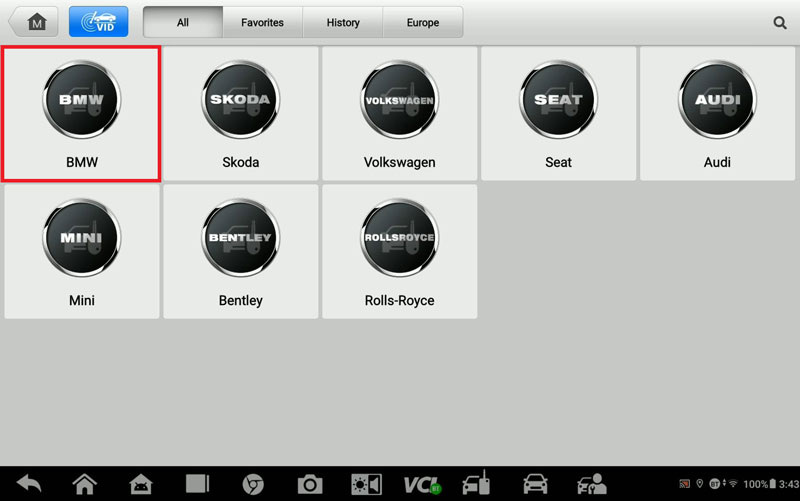
Task: Open the Android robot home icon
Action: coord(141,484)
